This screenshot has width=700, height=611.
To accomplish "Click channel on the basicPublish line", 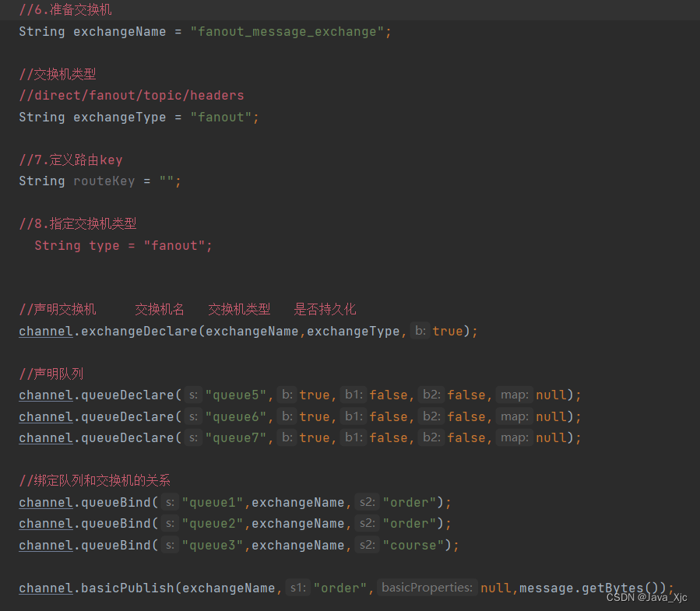I will coord(45,588).
